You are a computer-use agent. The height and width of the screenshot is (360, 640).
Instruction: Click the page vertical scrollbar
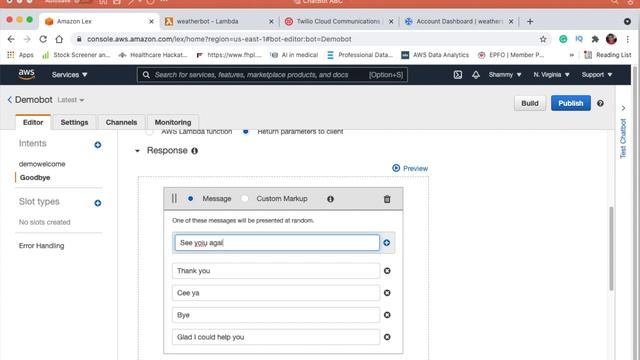coord(611,248)
